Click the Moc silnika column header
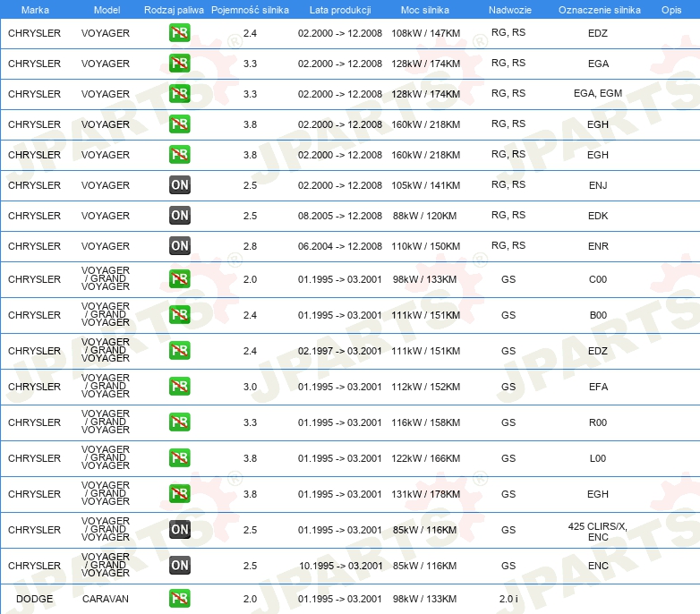The height and width of the screenshot is (614, 700). click(x=425, y=10)
